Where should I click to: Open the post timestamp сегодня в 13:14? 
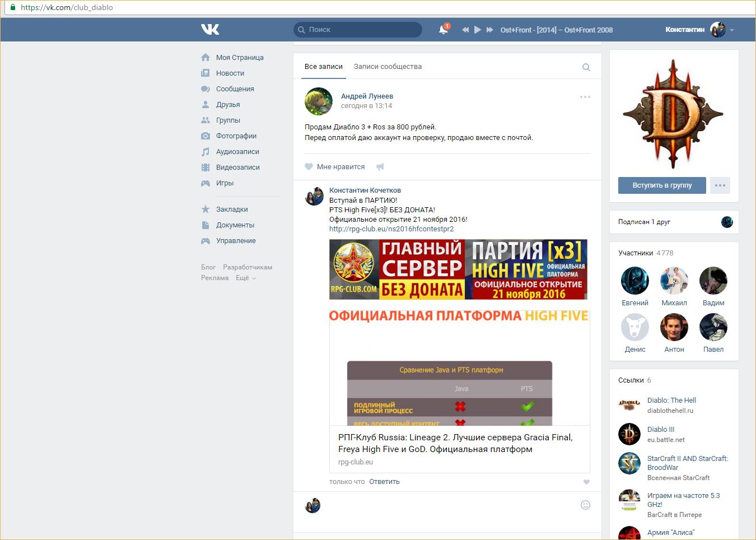point(366,105)
